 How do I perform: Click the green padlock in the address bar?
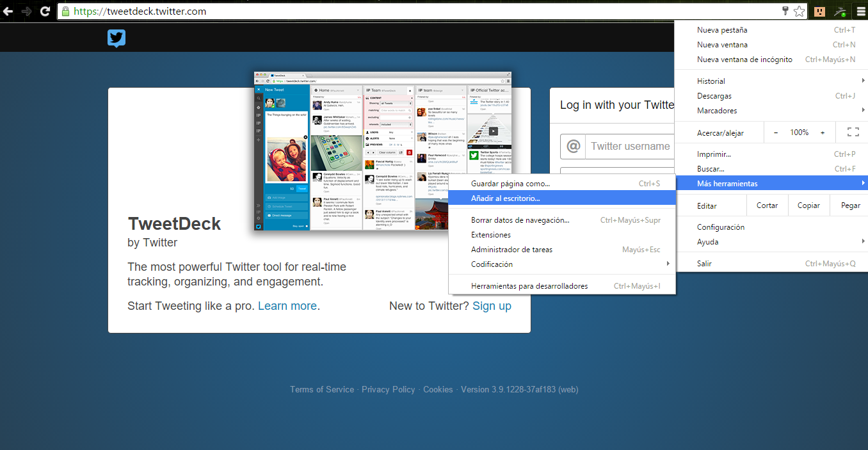pos(65,12)
